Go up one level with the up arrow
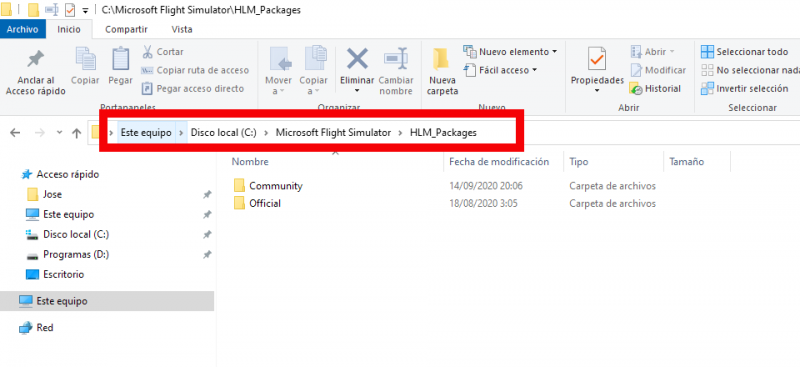 pyautogui.click(x=77, y=133)
